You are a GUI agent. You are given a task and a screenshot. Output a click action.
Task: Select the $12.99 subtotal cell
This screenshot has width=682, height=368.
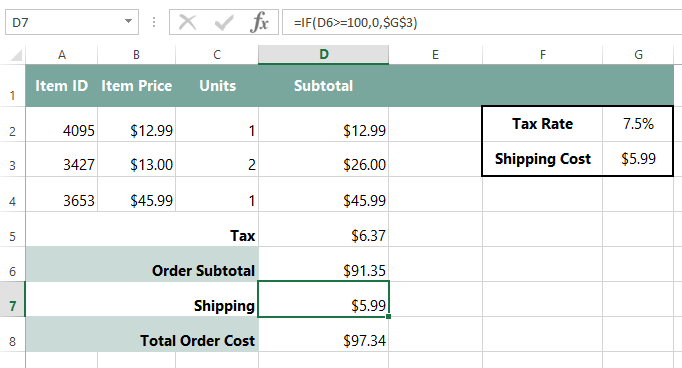tap(324, 124)
